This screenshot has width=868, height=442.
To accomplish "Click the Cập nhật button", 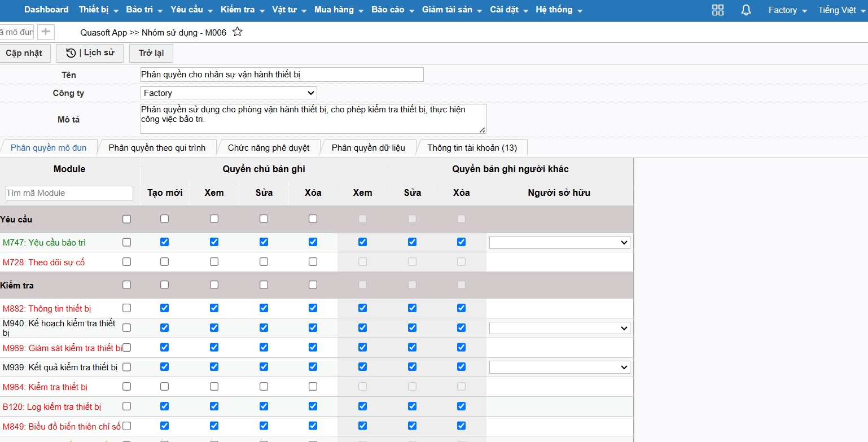I will (x=24, y=53).
